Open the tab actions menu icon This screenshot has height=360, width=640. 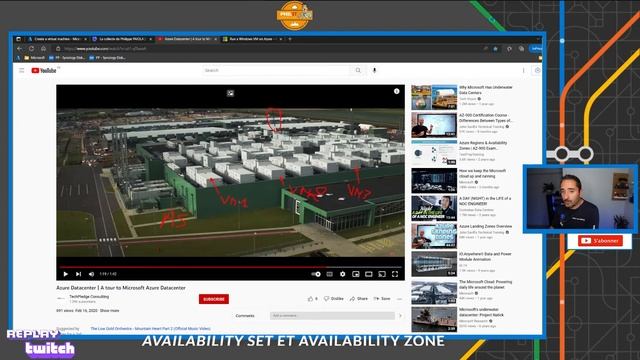pyautogui.click(x=18, y=39)
